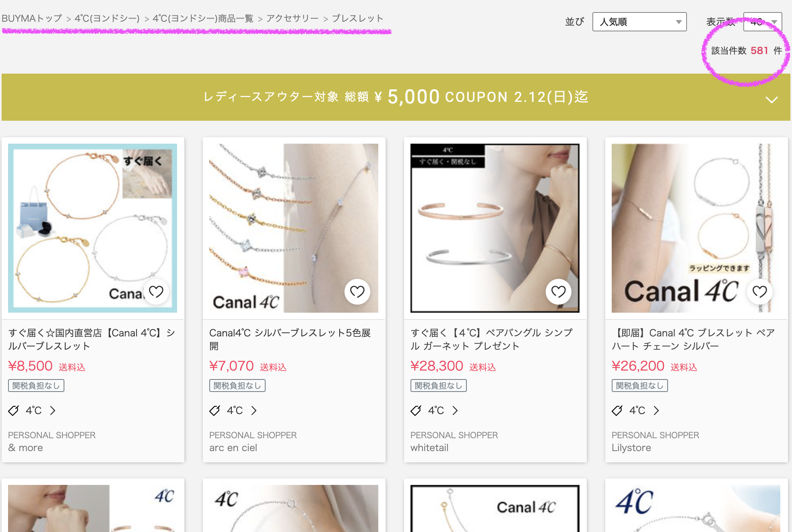The image size is (792, 532).
Task: Favorite the ¥8,500 silver bracelet heart icon
Action: coord(156,291)
